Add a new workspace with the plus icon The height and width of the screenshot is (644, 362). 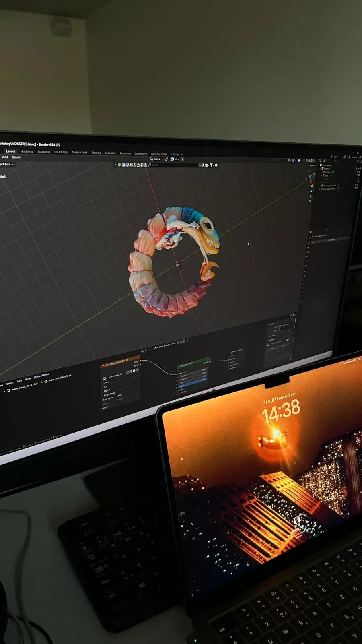tap(182, 155)
